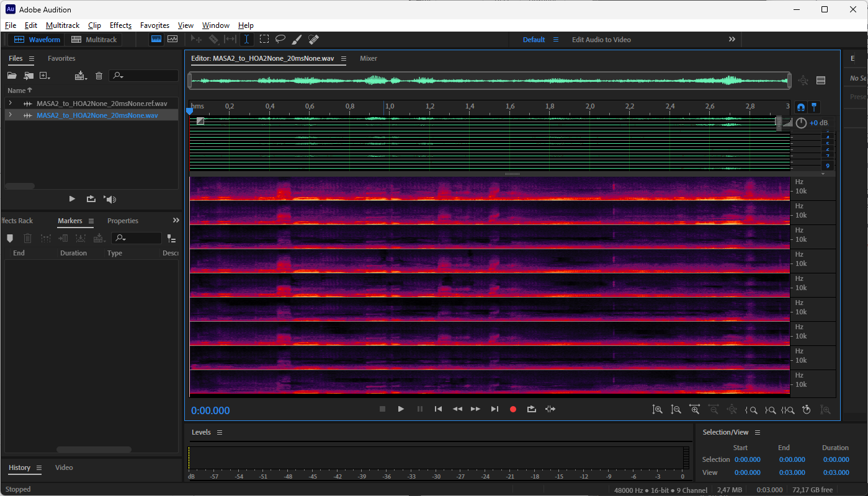
Task: Select the Time Selection tool
Action: click(x=246, y=39)
